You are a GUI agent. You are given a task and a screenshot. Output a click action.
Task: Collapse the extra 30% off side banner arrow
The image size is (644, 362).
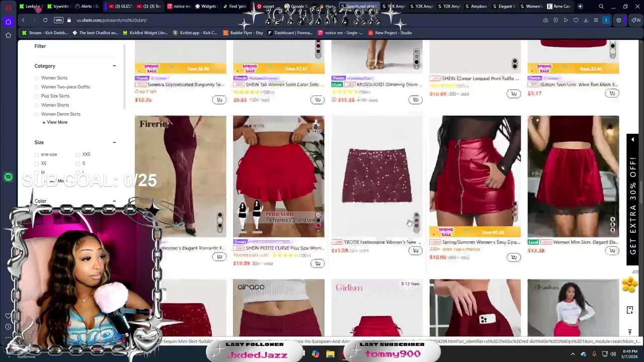click(x=632, y=139)
